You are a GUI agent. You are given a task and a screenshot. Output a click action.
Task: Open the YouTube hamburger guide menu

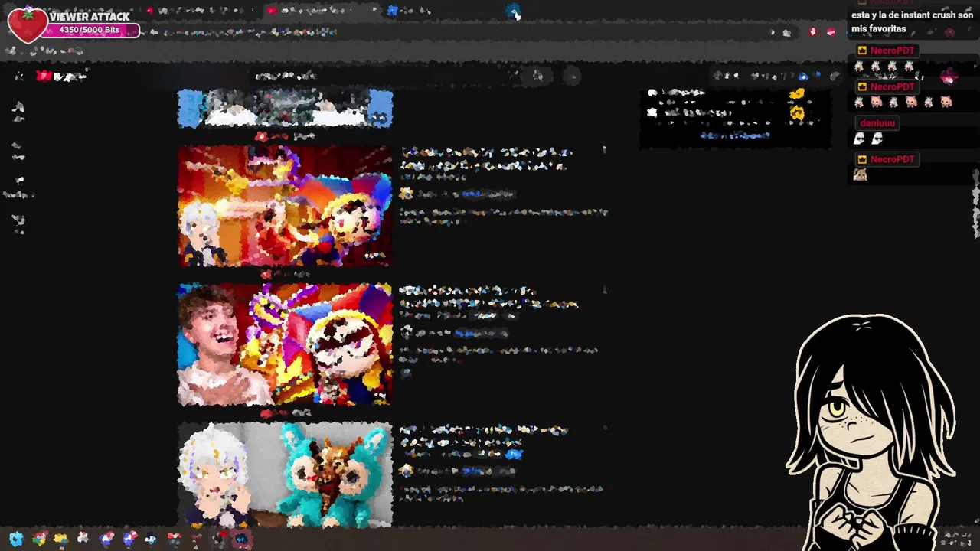click(x=20, y=76)
